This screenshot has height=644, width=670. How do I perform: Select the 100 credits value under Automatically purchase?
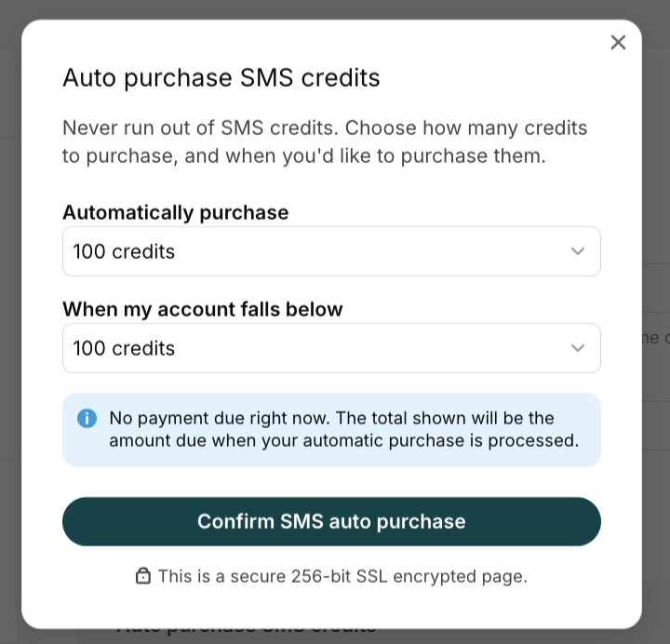click(x=124, y=251)
